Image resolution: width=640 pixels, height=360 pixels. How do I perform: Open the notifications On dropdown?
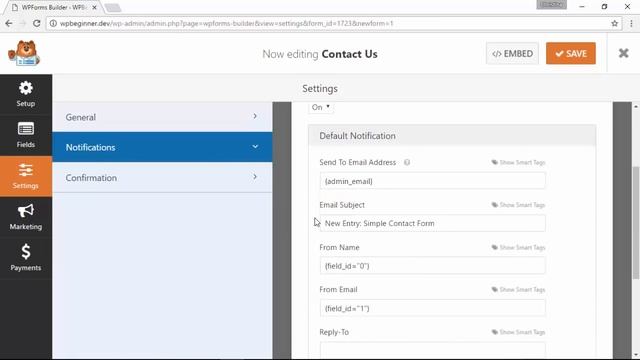click(320, 107)
